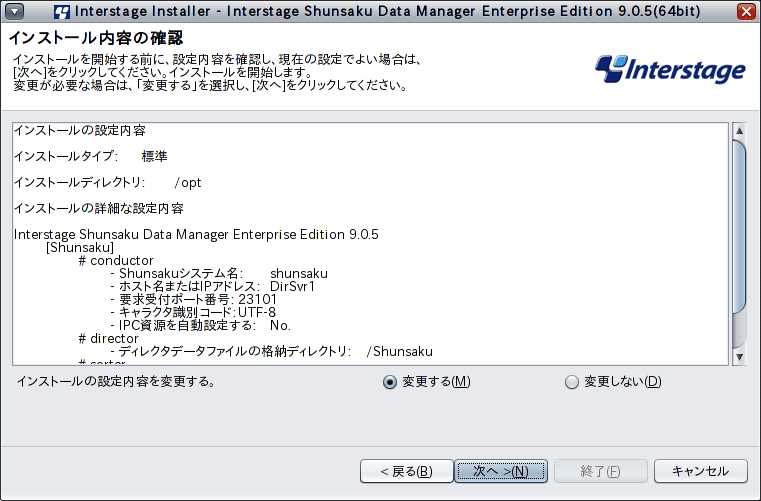Click the インストールディレクトリ /opt line
The height and width of the screenshot is (501, 761).
click(107, 183)
